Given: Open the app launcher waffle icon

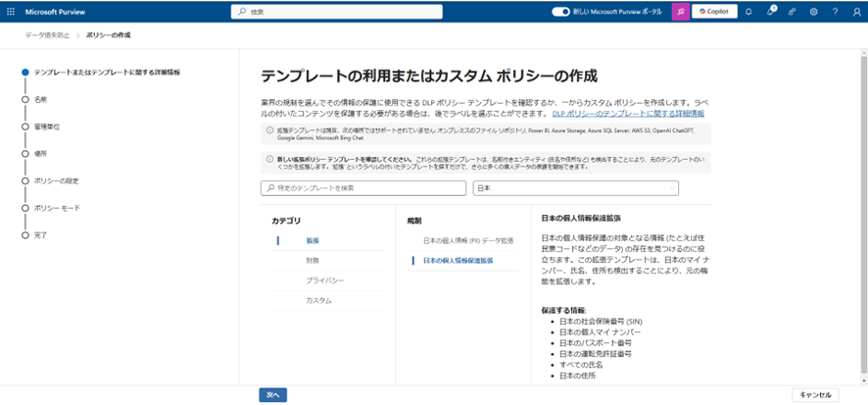Looking at the screenshot, I should pos(11,12).
